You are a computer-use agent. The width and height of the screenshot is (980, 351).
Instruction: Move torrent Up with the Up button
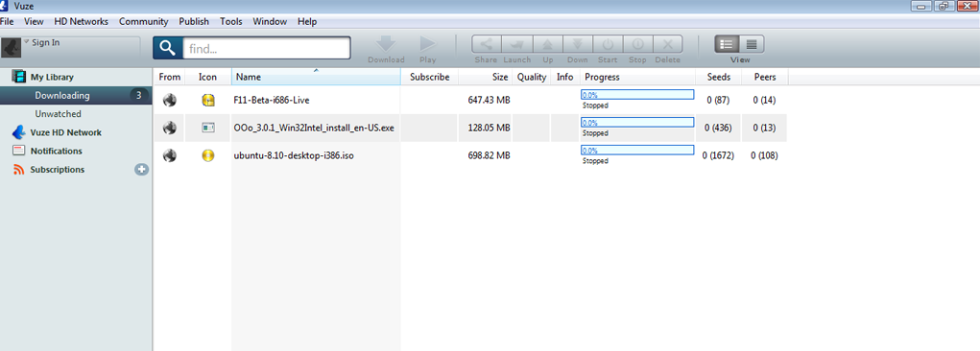(x=547, y=44)
